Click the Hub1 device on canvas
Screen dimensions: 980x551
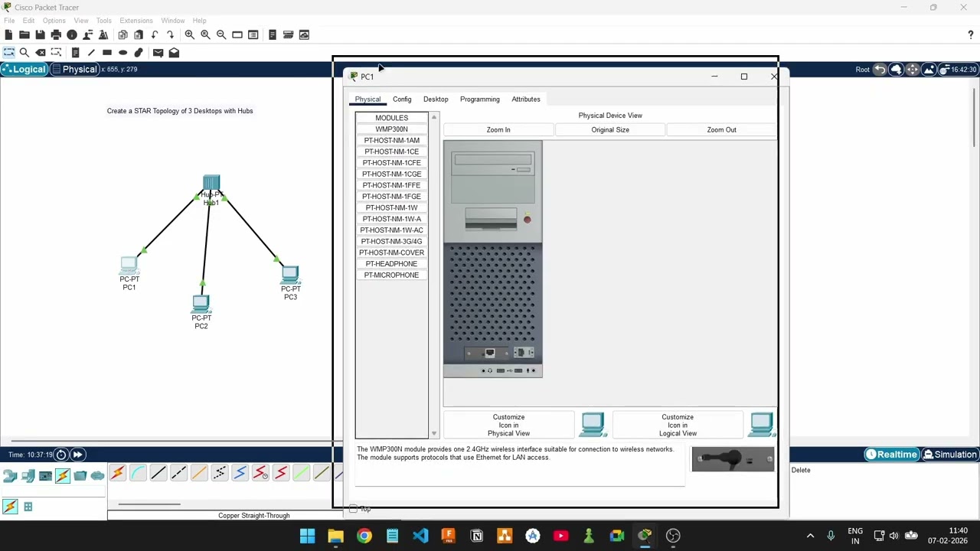pos(211,184)
